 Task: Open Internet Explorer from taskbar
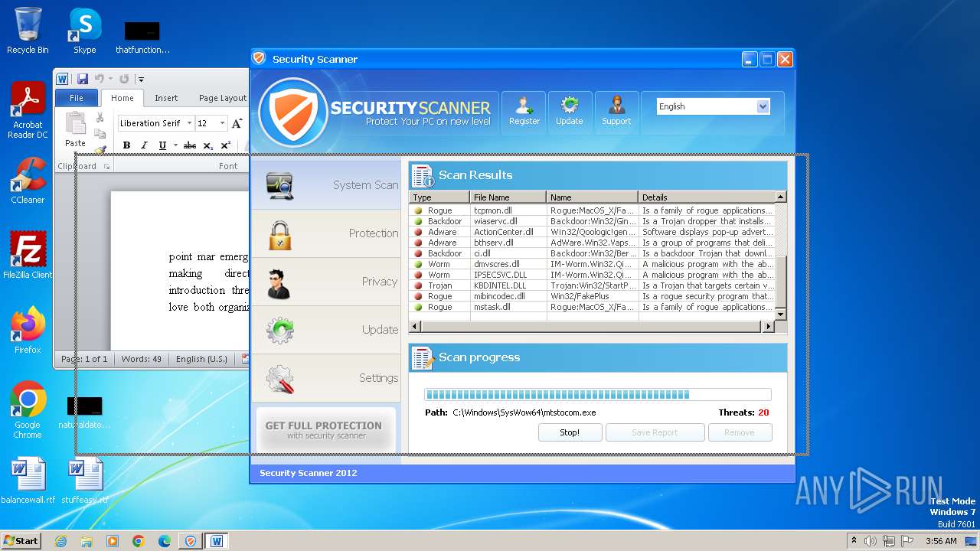coord(60,541)
